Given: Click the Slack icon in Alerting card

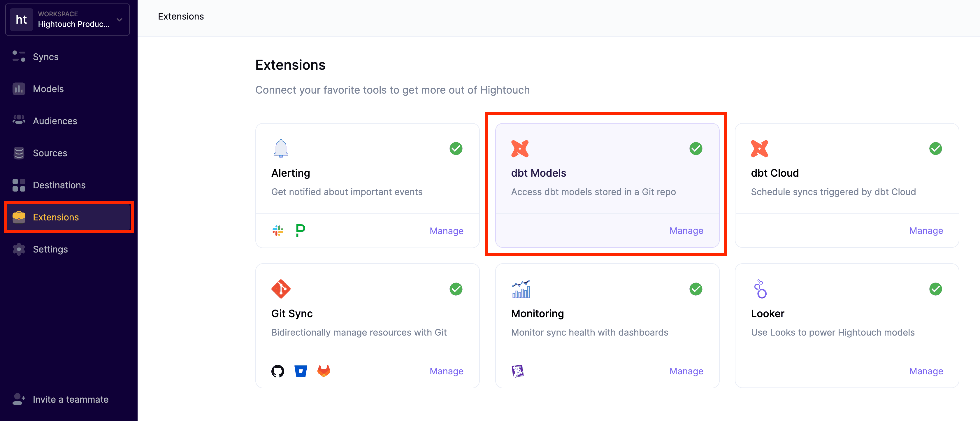Looking at the screenshot, I should 278,230.
